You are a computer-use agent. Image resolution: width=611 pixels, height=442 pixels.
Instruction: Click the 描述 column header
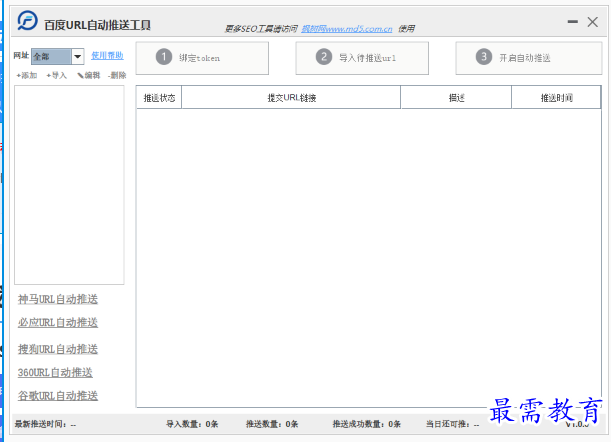[456, 98]
